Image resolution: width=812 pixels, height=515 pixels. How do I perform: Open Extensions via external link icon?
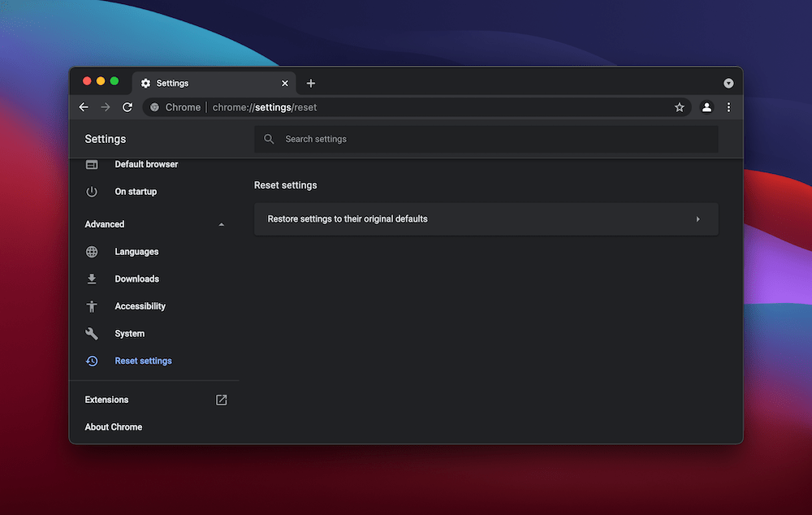click(x=221, y=399)
